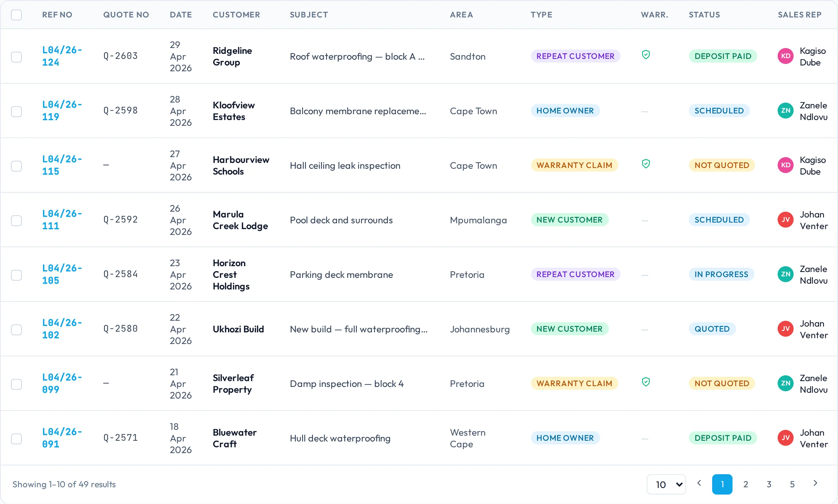Screen dimensions: 838x504
Task: Click quote number Q-2603
Action: tap(120, 56)
